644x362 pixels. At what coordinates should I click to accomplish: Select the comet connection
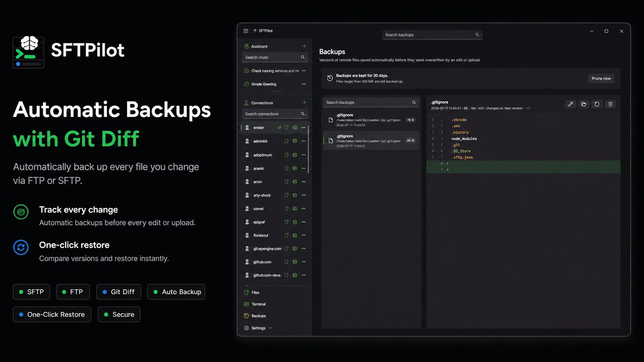point(275,208)
